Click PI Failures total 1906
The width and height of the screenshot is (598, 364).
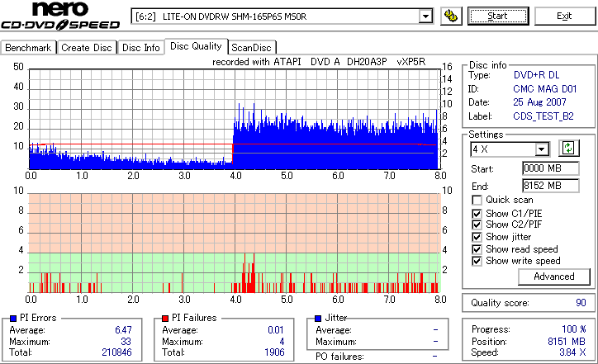(274, 352)
